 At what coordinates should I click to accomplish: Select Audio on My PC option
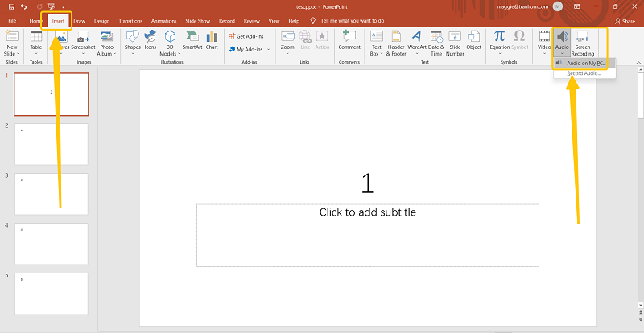584,63
